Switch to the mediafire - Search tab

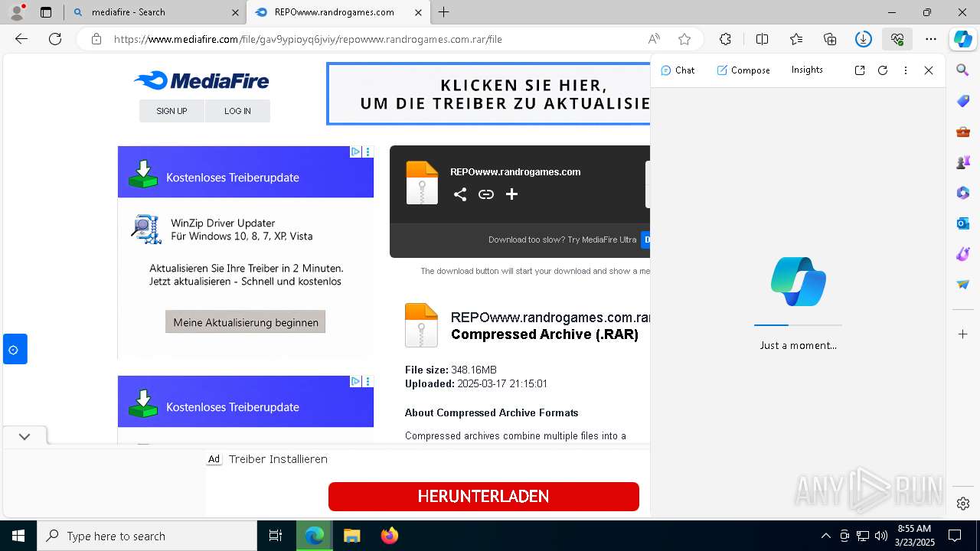(x=155, y=12)
